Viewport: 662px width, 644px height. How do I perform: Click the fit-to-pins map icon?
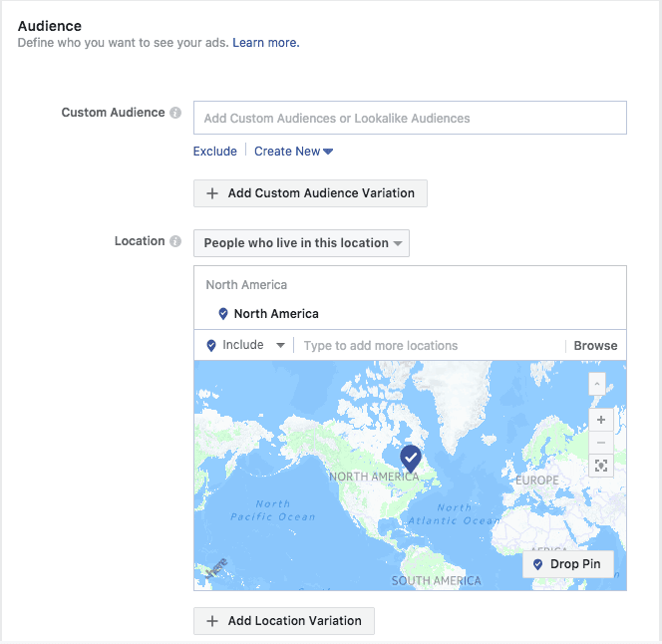(599, 466)
